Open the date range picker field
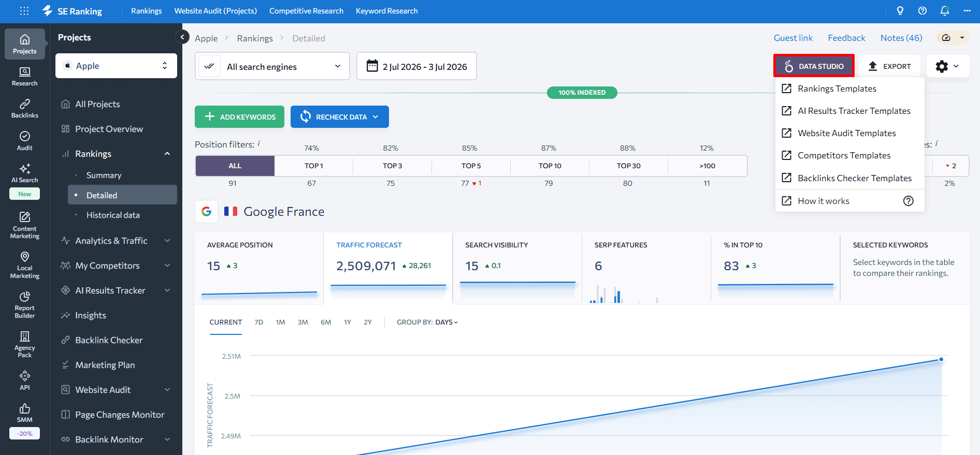 (x=416, y=66)
